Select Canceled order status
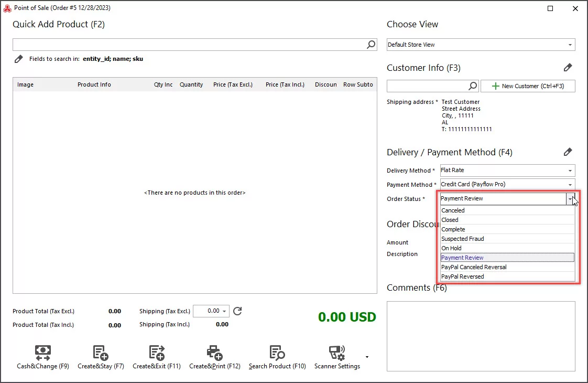Image resolution: width=588 pixels, height=383 pixels. [x=507, y=210]
